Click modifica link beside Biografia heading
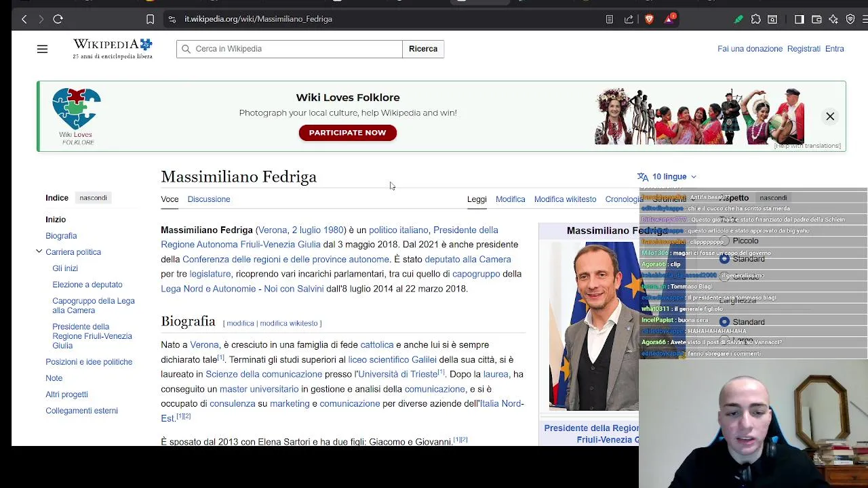The height and width of the screenshot is (488, 868). pos(240,323)
